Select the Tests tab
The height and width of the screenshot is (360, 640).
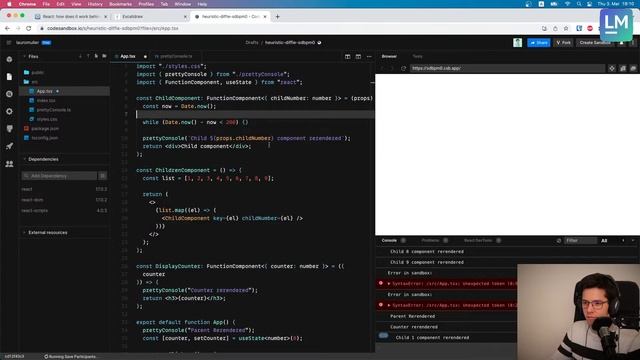[x=417, y=56]
